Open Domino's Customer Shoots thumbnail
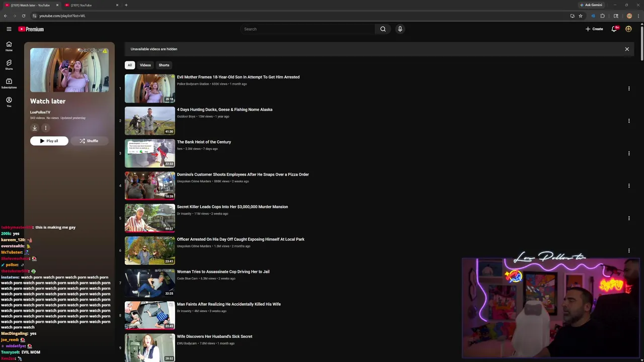The width and height of the screenshot is (644, 362). pyautogui.click(x=150, y=186)
